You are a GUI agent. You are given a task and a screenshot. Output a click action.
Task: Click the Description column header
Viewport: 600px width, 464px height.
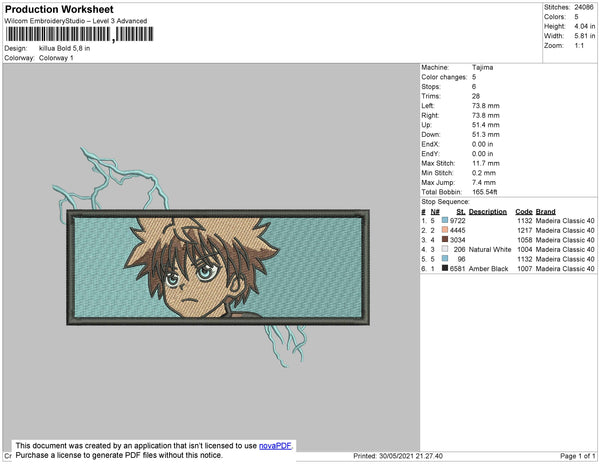(x=488, y=212)
